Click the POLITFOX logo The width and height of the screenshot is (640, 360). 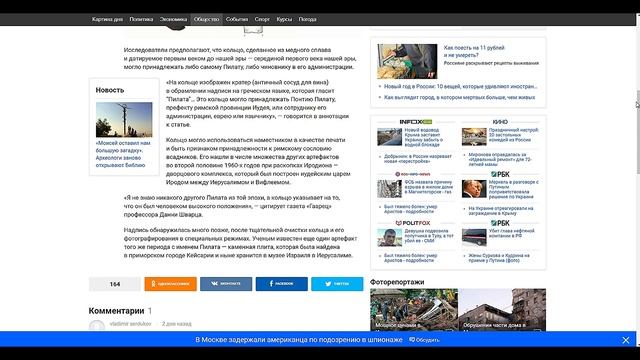click(413, 223)
